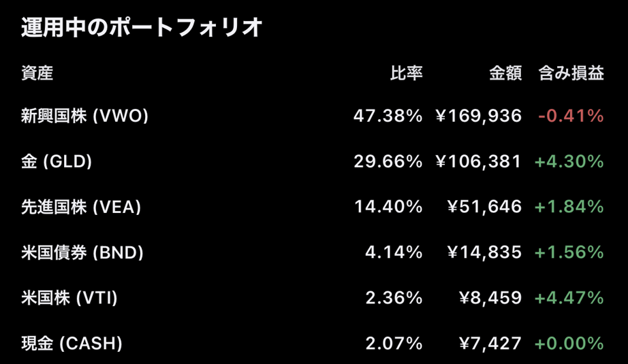This screenshot has height=364, width=628.
Task: Open the 金 (GLD) asset row
Action: pyautogui.click(x=57, y=162)
